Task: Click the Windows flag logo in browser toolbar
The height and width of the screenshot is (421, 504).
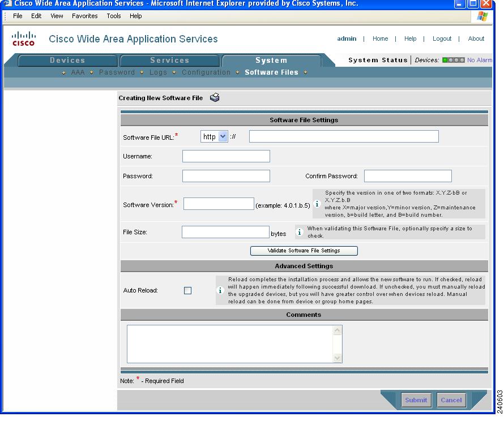Action: [x=482, y=16]
